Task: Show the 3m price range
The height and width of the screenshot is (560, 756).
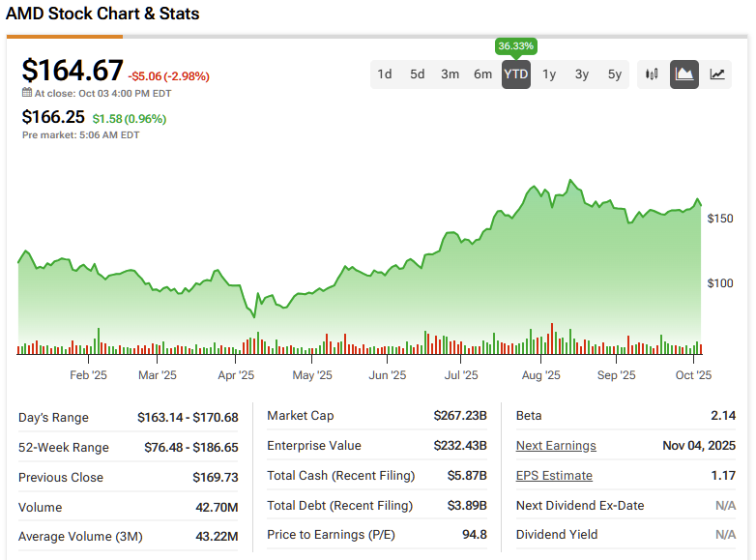Action: [451, 74]
